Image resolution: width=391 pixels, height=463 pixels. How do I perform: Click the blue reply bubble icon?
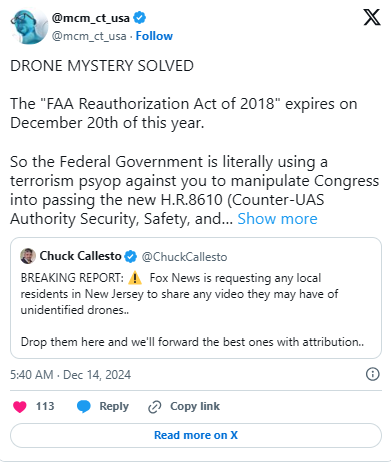click(x=84, y=407)
